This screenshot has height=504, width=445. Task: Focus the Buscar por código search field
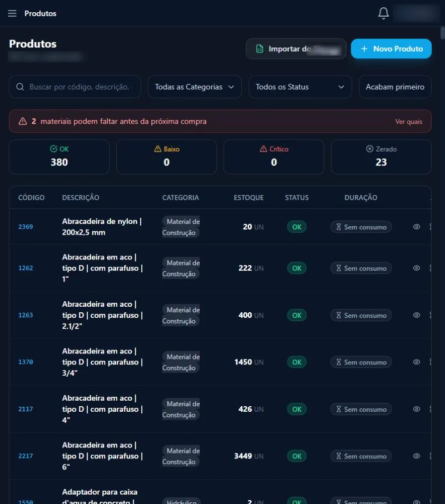(75, 87)
